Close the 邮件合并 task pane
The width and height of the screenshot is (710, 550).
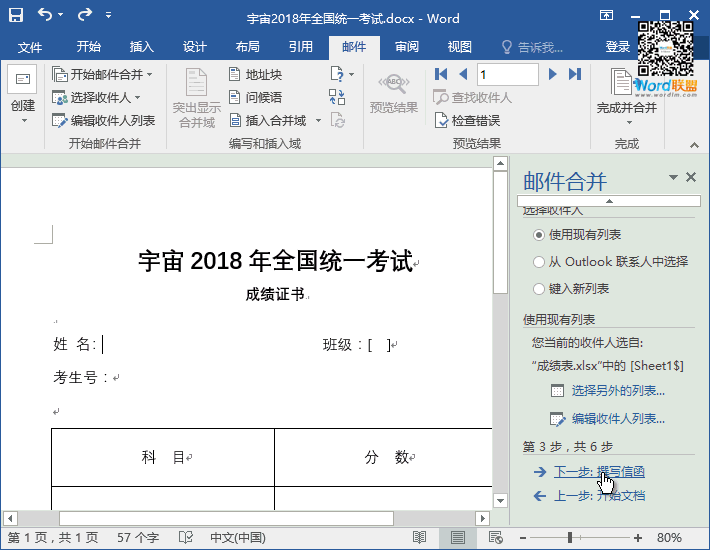pyautogui.click(x=691, y=177)
